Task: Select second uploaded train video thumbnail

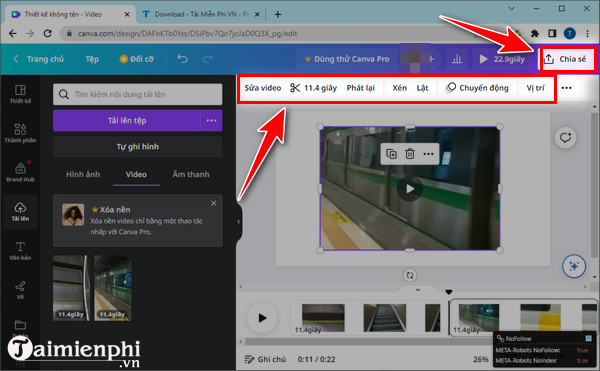Action: [x=113, y=288]
